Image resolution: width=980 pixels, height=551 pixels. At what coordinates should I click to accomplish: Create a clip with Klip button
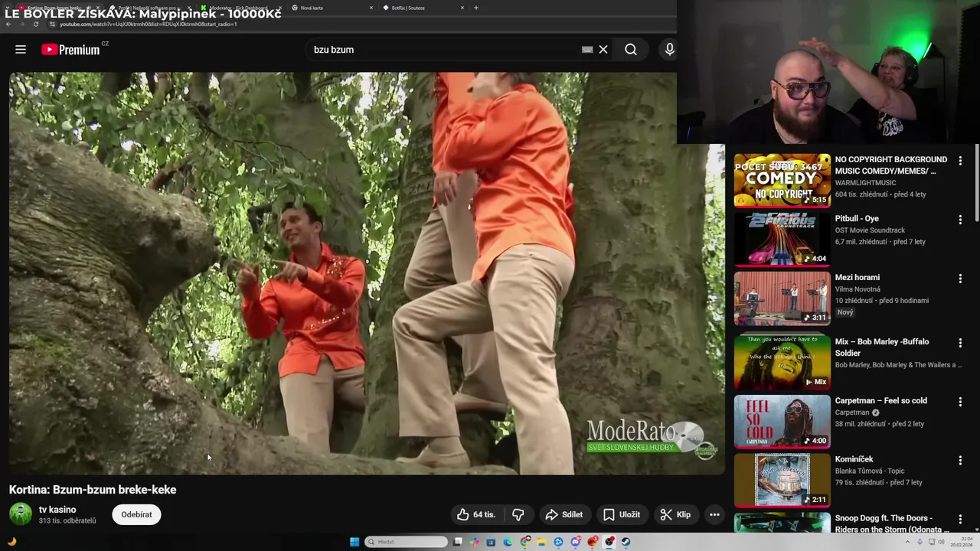(x=675, y=514)
